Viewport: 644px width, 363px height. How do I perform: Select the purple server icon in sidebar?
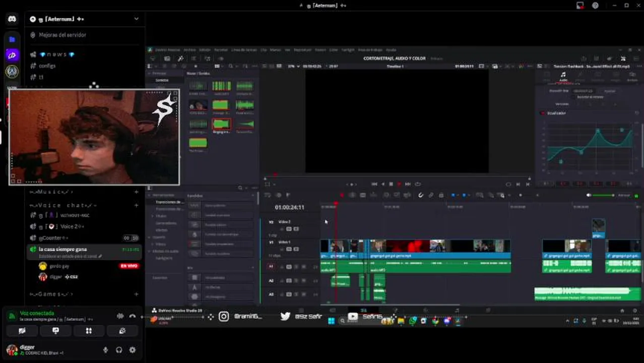12,55
